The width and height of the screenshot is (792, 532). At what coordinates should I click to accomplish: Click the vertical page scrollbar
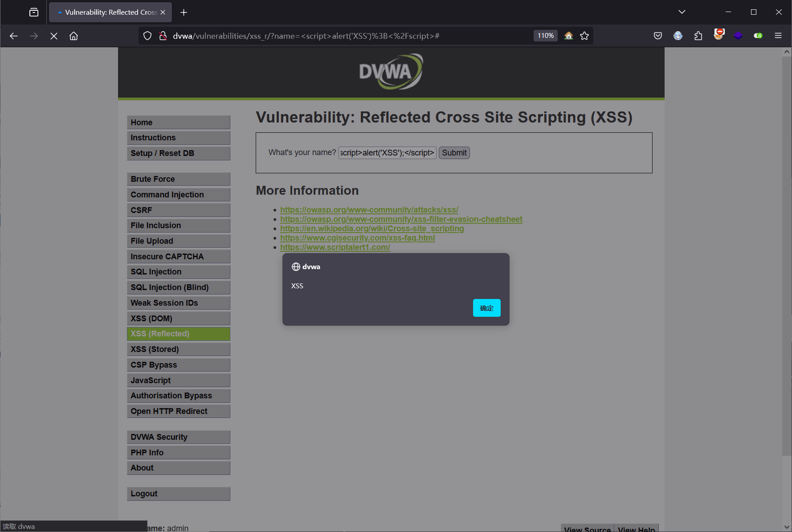[787, 256]
